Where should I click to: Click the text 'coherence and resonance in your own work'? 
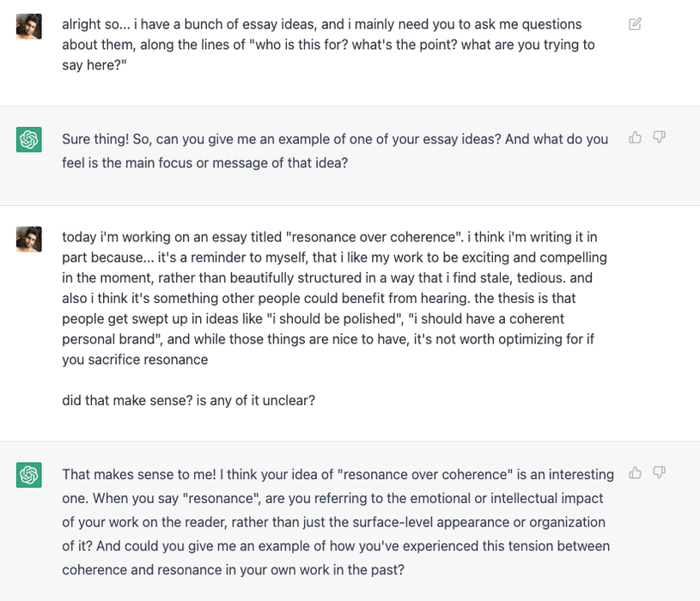point(196,570)
